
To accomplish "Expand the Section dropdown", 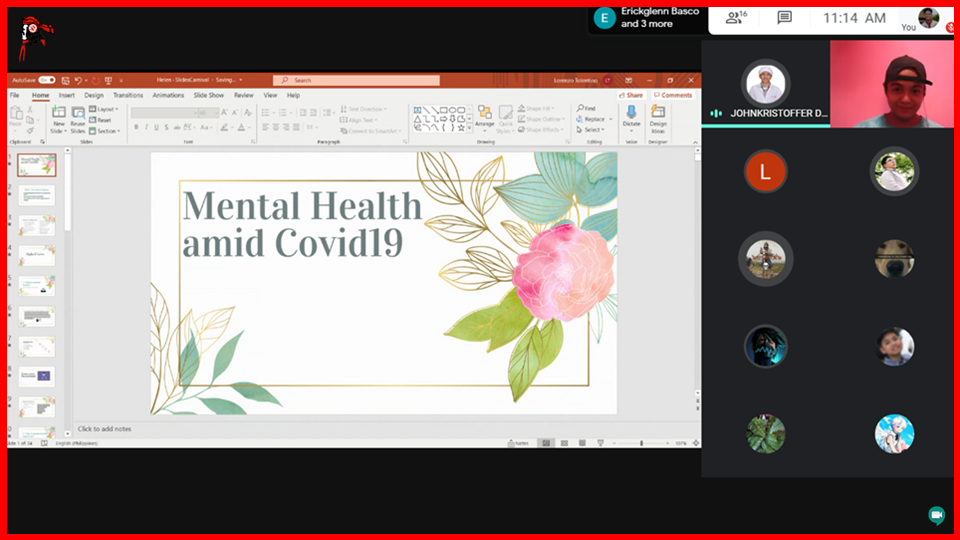I will [106, 131].
